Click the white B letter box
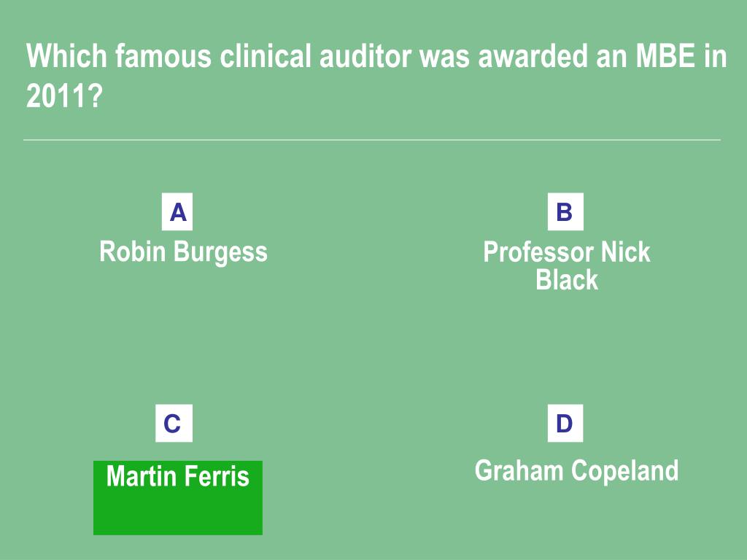The width and height of the screenshot is (747, 560). pyautogui.click(x=565, y=211)
